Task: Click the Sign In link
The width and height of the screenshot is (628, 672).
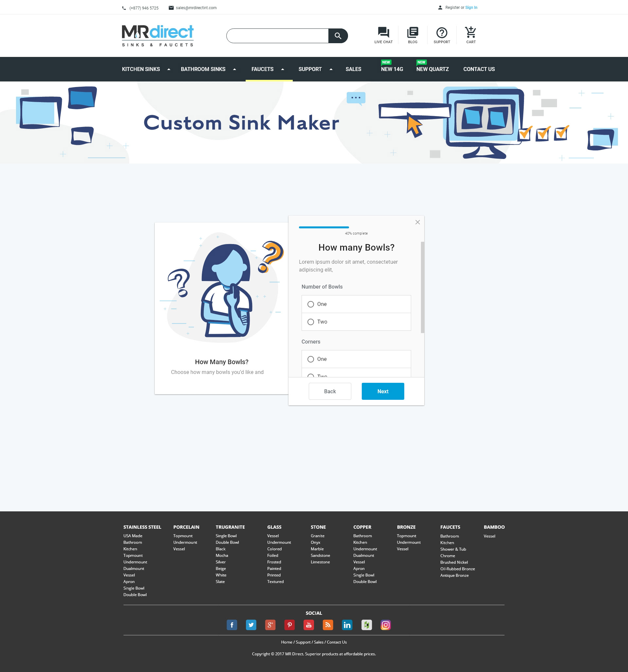Action: (471, 8)
